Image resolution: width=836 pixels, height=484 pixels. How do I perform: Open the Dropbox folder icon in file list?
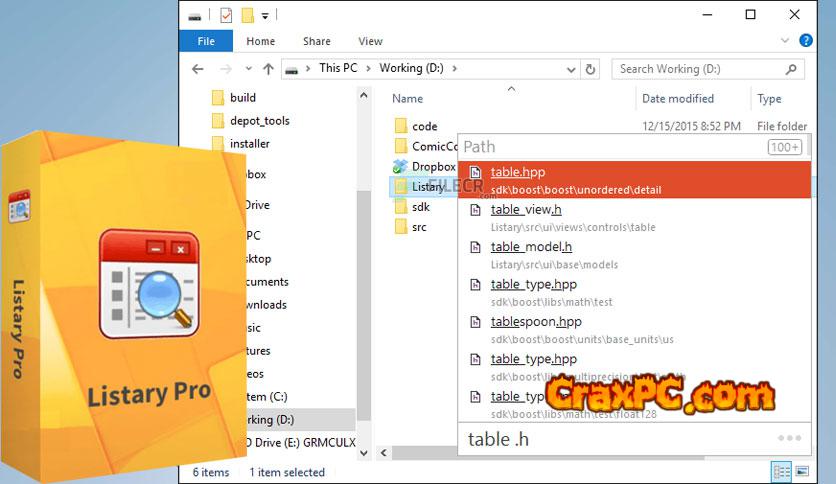[400, 167]
